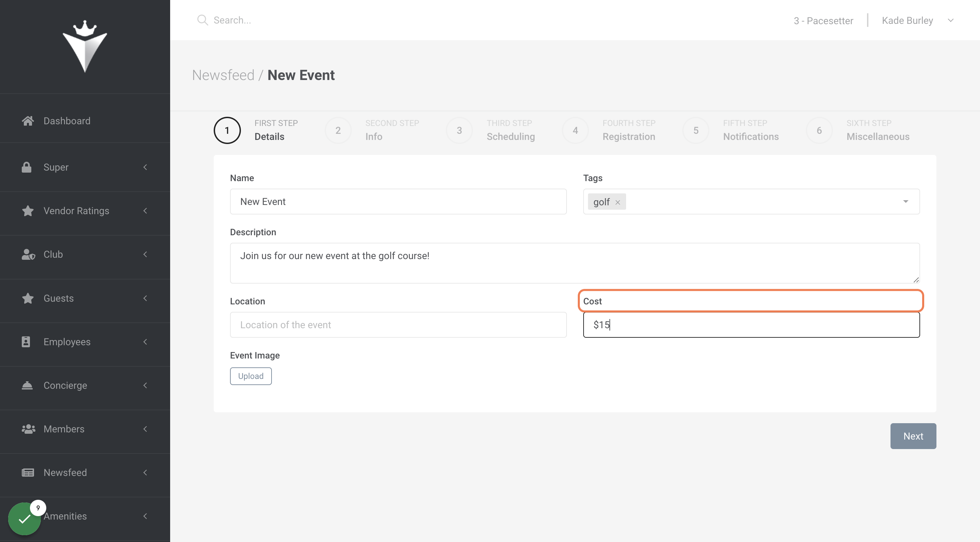
Task: Expand the Members menu chevron
Action: pyautogui.click(x=145, y=429)
